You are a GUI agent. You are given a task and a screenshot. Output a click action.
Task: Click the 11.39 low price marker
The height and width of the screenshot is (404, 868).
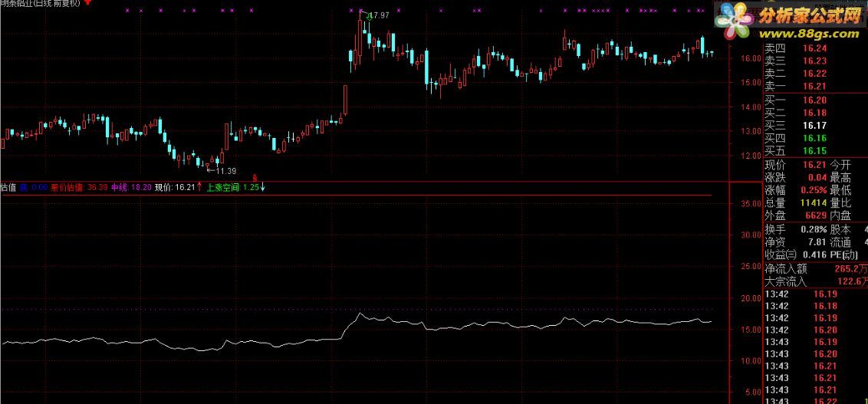[x=226, y=171]
